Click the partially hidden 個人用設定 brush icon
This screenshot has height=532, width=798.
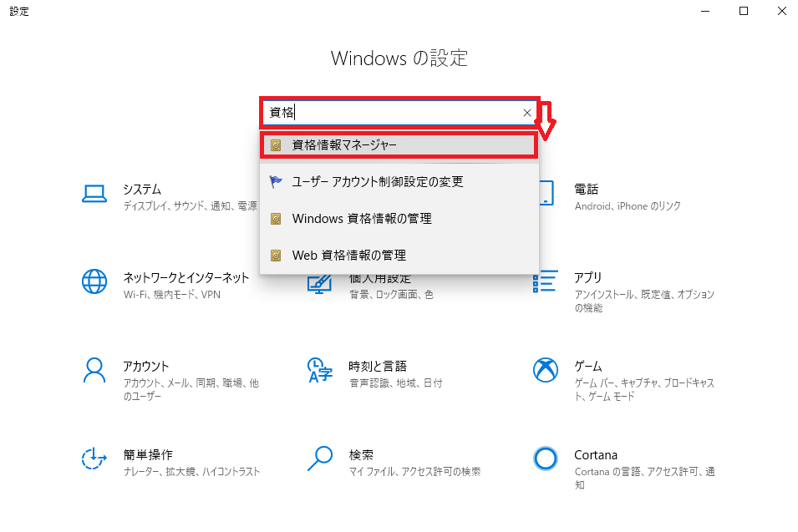click(x=320, y=284)
